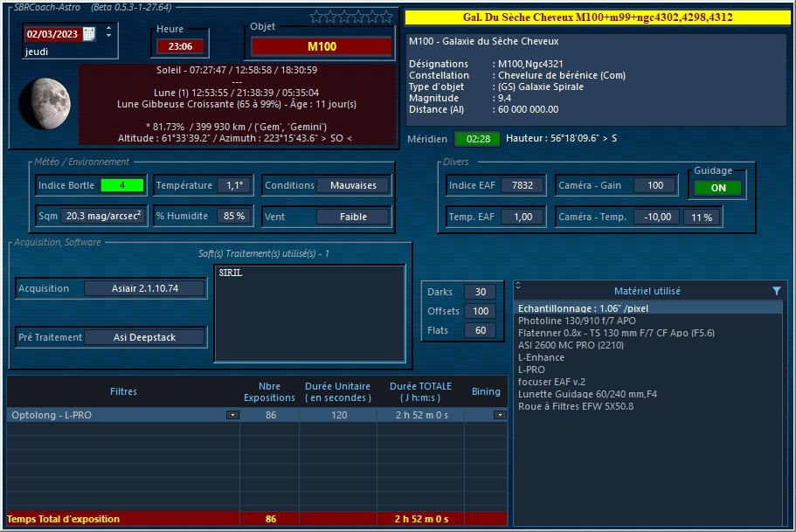
Task: Click the Asiair 2.1.10.74 acquisition button
Action: (x=145, y=288)
